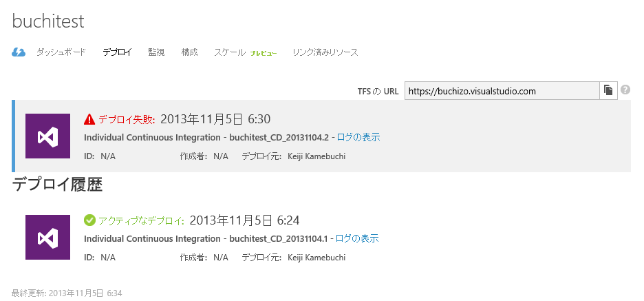The height and width of the screenshot is (301, 644).
Task: Click the TFS URL text field
Action: 502,90
